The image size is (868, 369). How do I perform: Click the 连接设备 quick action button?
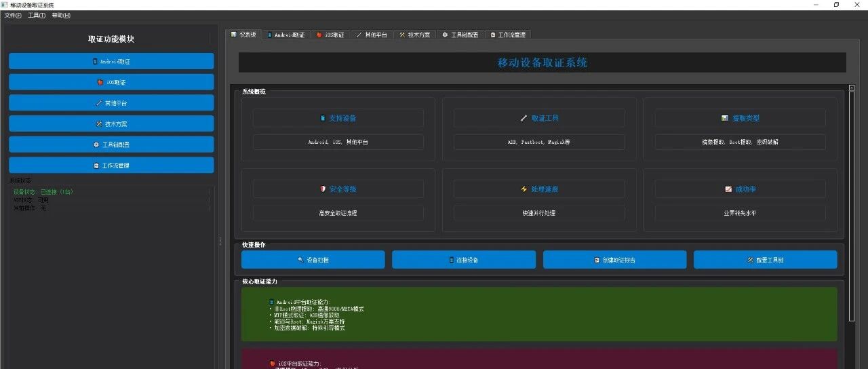coord(464,260)
